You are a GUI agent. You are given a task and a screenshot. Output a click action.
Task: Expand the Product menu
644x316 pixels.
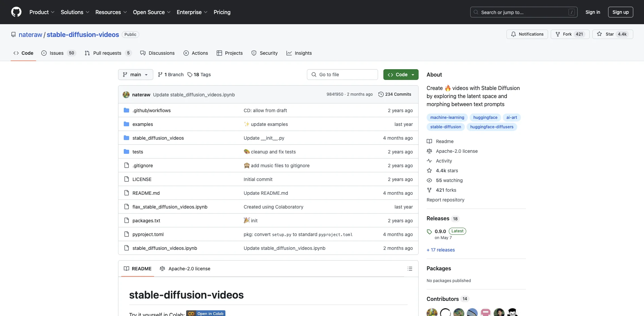pos(42,12)
